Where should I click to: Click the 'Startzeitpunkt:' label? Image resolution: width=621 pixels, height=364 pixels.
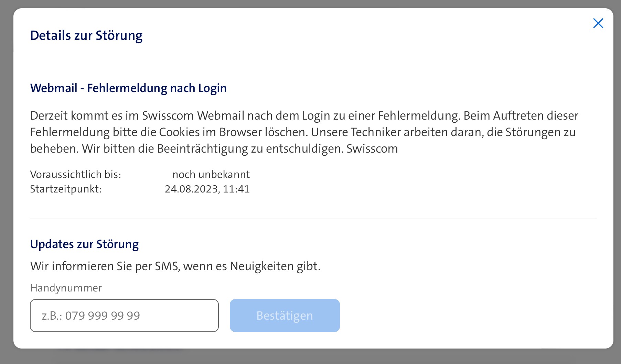[x=66, y=189]
